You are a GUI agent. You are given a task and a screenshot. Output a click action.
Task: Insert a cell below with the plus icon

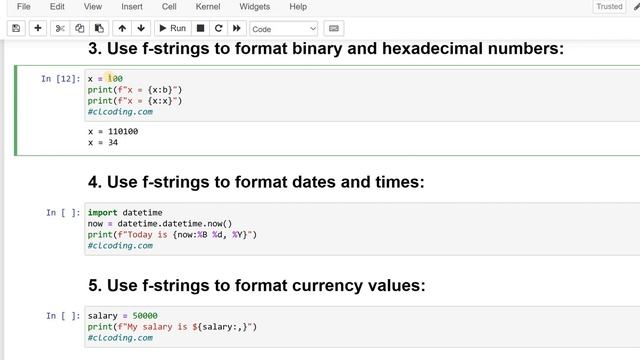pos(38,28)
